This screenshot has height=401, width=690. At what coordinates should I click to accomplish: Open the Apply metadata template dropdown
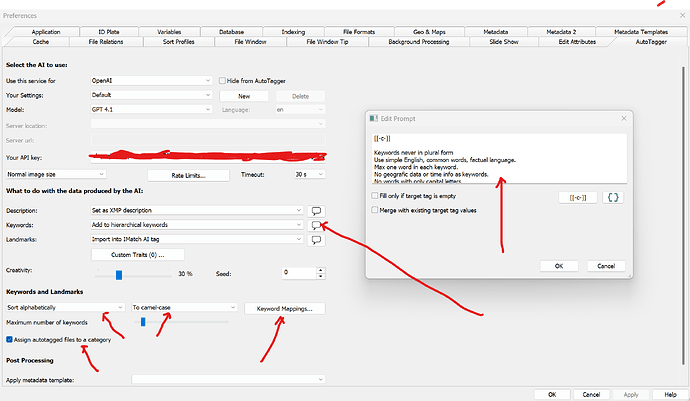point(228,379)
